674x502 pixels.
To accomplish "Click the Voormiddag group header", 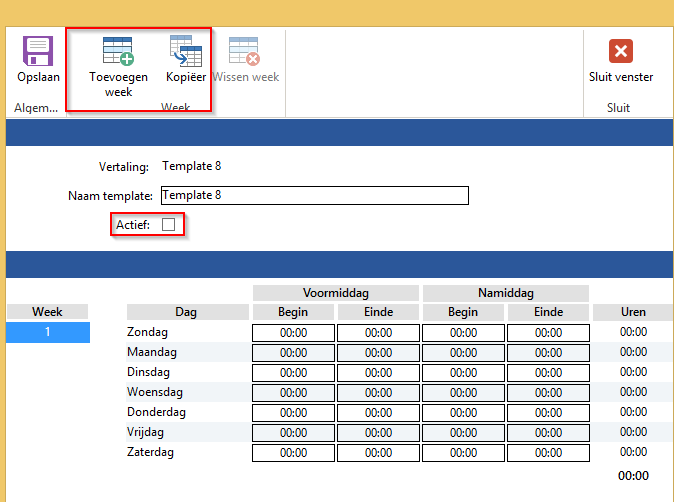I will (x=335, y=293).
